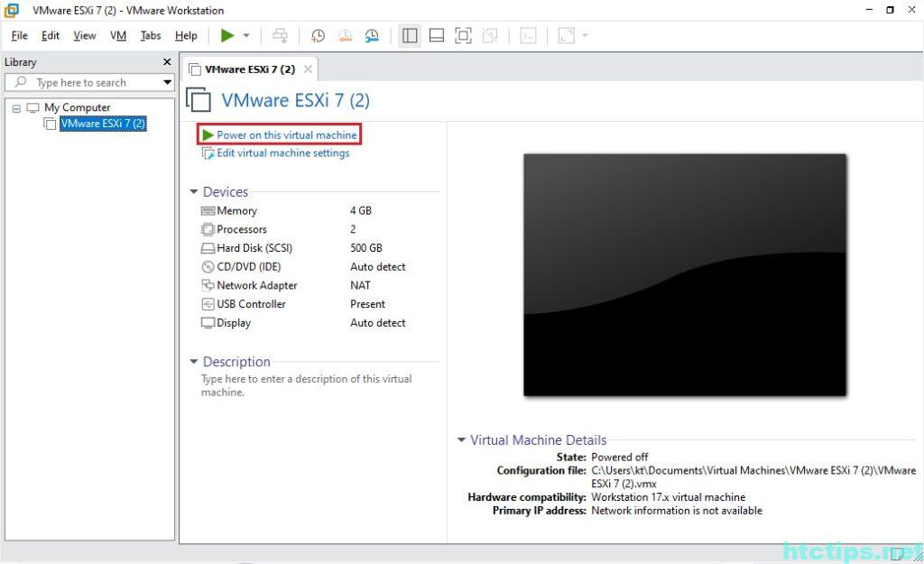
Task: Click the stretch guest display toolbar icon
Action: point(567,36)
